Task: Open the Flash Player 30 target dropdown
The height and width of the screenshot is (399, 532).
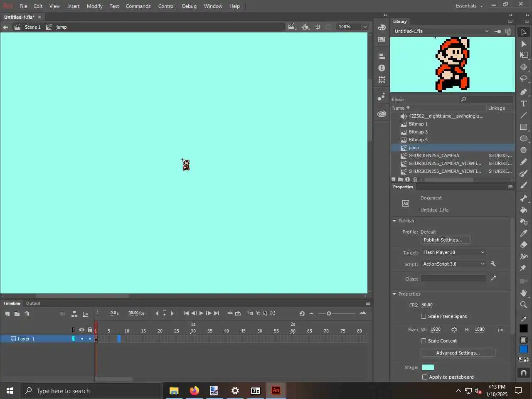Action: 453,252
